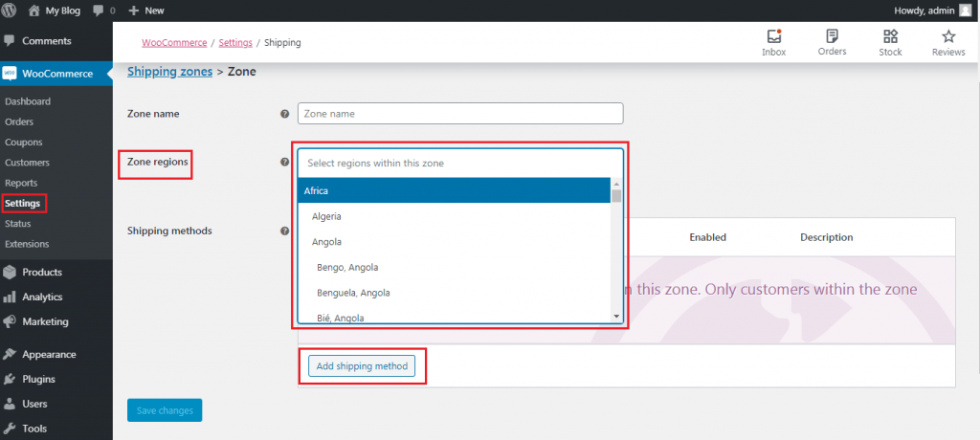The image size is (980, 440).
Task: Click the Plugins plug icon
Action: pyautogui.click(x=10, y=380)
